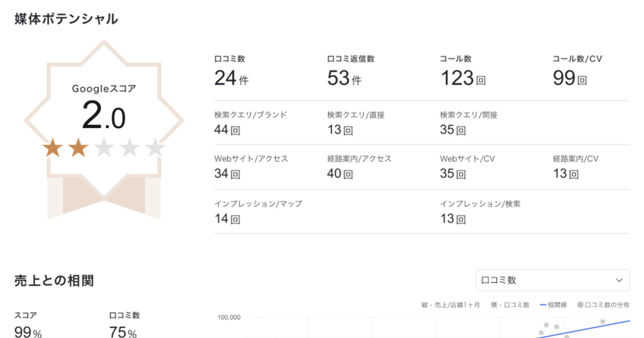Click the インプレッション/マップ 14回 metric
This screenshot has height=338, width=644.
(227, 219)
